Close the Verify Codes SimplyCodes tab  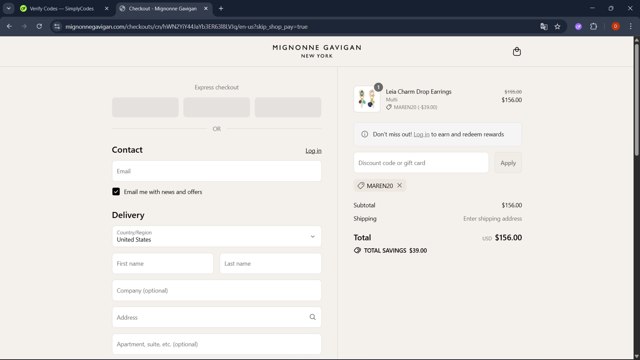[x=107, y=8]
